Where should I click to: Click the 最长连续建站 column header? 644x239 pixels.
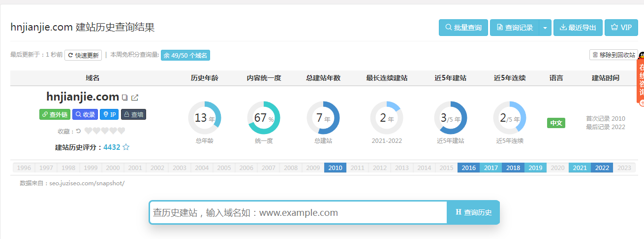pyautogui.click(x=387, y=78)
